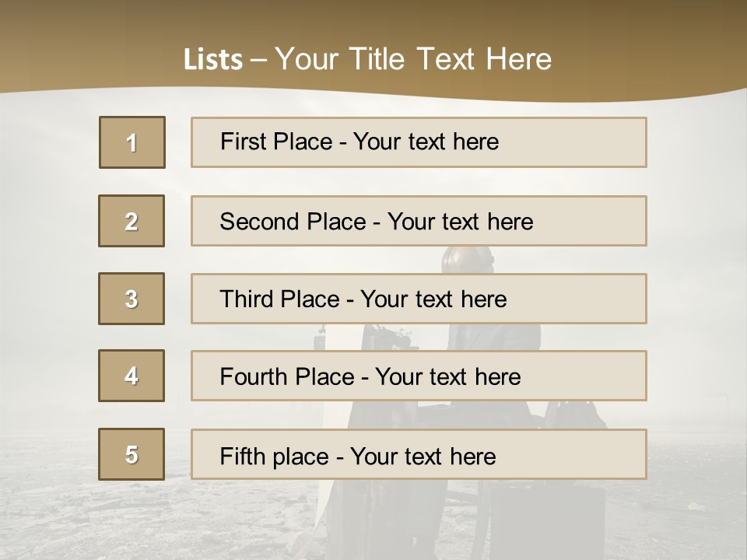Viewport: 747px width, 560px height.
Task: Click the number 3 square
Action: (132, 299)
